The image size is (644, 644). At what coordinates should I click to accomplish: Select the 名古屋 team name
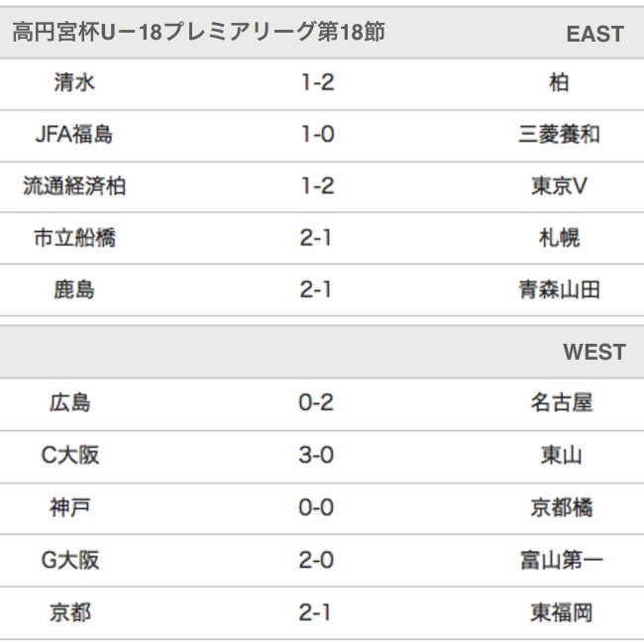(x=561, y=403)
